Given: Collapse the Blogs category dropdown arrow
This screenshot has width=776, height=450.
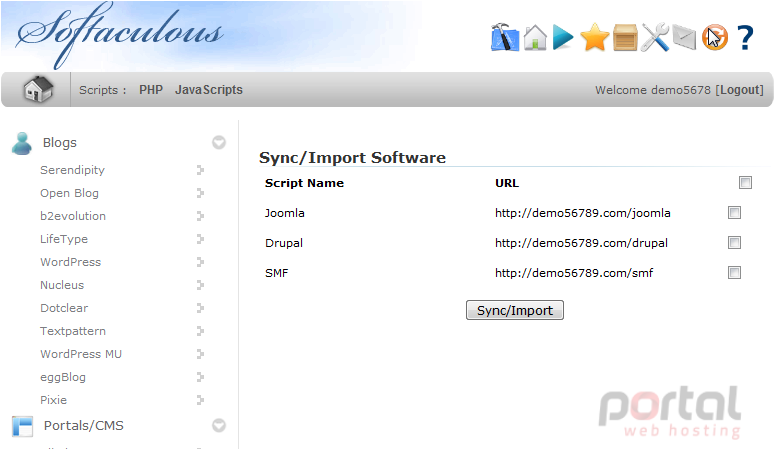Looking at the screenshot, I should coord(219,143).
